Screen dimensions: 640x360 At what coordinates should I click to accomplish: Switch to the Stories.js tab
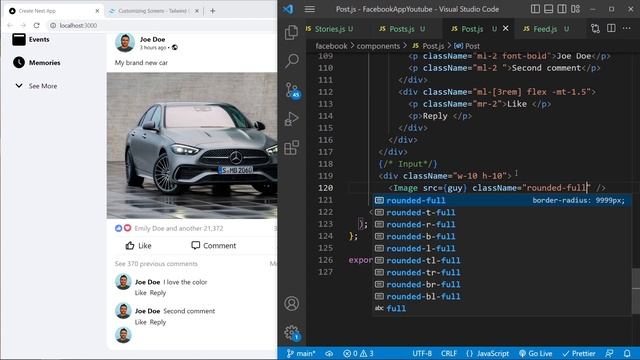click(x=330, y=29)
